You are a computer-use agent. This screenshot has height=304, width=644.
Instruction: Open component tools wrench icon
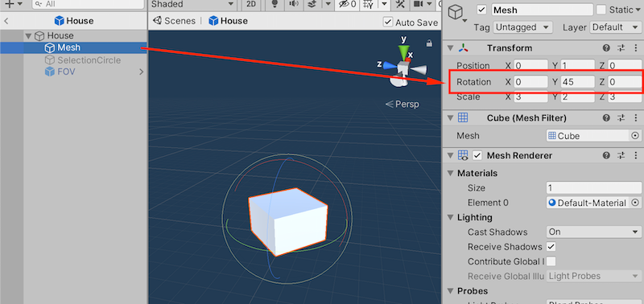click(399, 4)
